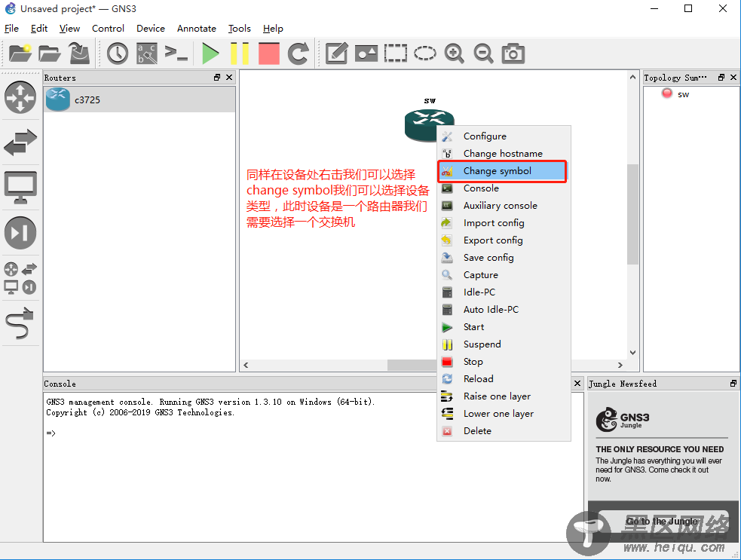Image resolution: width=741 pixels, height=560 pixels.
Task: Select the Add a link cable tool
Action: pyautogui.click(x=20, y=323)
